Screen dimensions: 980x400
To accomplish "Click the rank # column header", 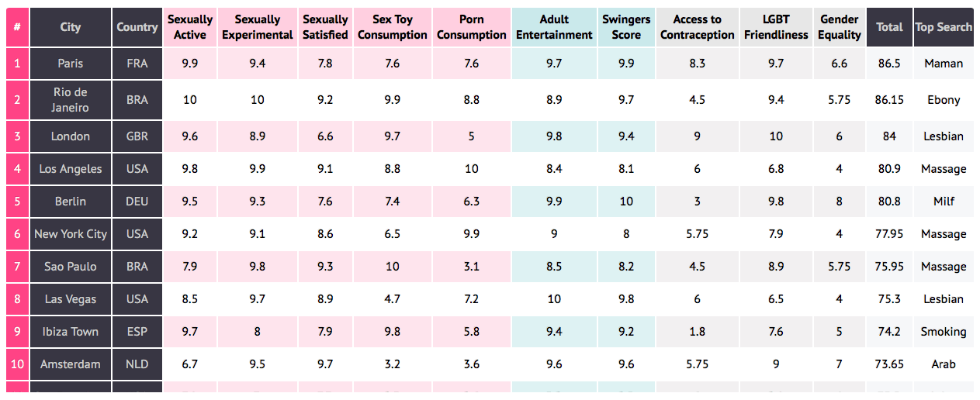I will 17,27.
